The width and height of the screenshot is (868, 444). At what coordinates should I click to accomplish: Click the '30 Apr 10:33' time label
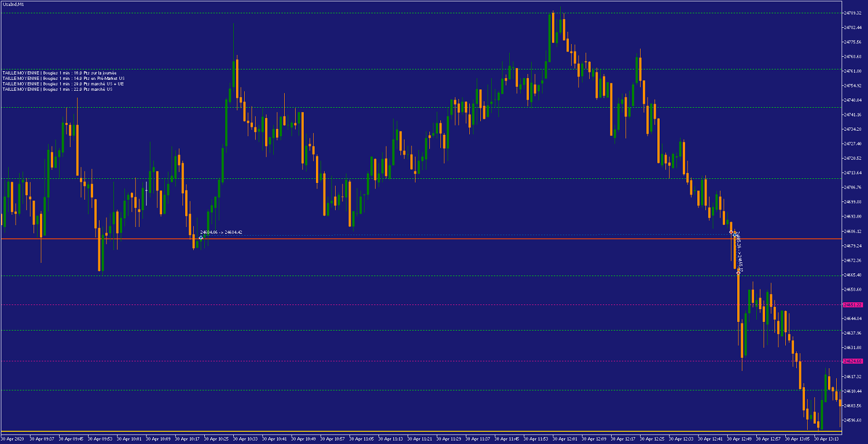pyautogui.click(x=245, y=438)
